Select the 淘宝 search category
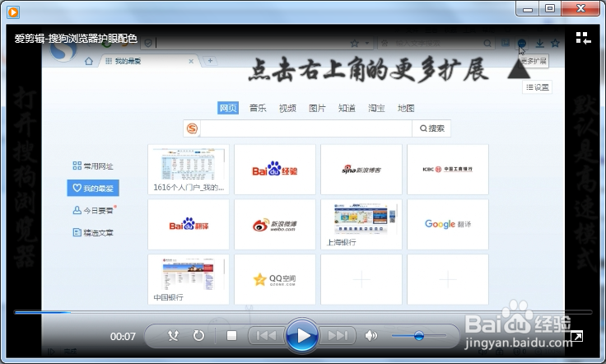This screenshot has height=364, width=606. (376, 108)
